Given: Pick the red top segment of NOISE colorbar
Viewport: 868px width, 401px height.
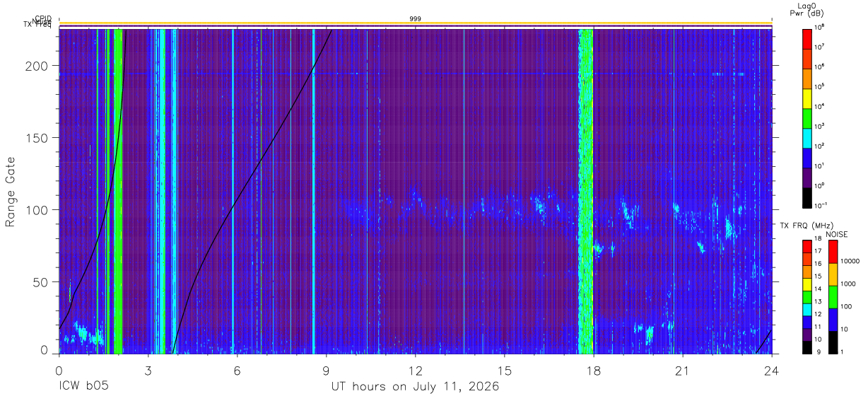Looking at the screenshot, I should point(833,251).
